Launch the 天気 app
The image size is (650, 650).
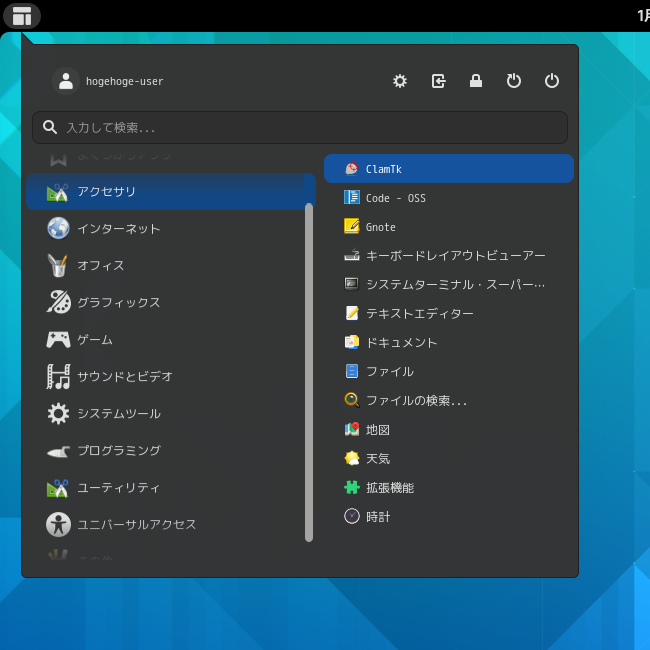[x=449, y=458]
